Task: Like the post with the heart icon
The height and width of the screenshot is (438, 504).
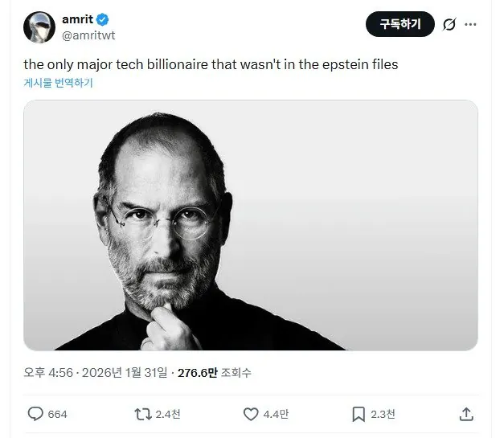Action: 251,414
